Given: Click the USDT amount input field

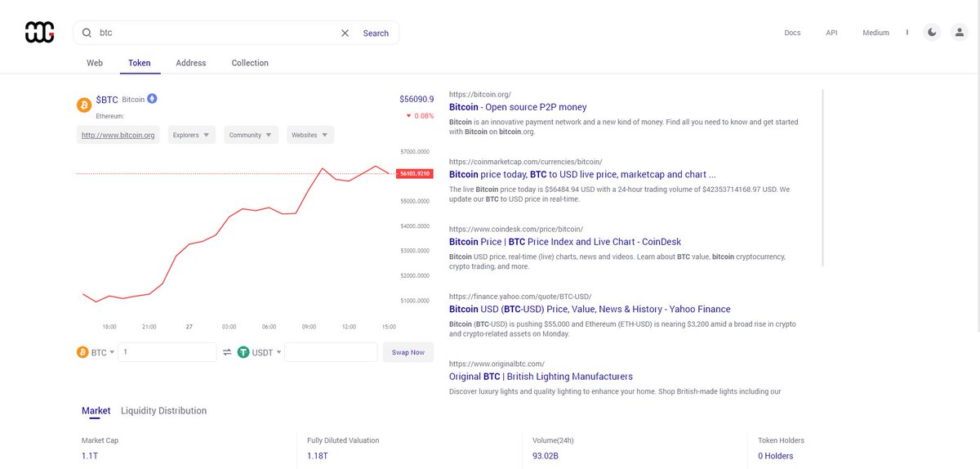Looking at the screenshot, I should (331, 352).
